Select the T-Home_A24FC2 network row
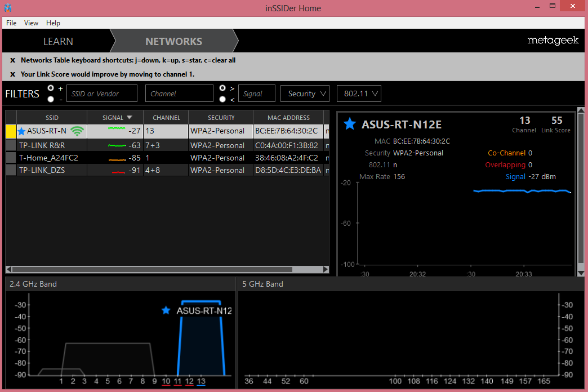 [167, 158]
